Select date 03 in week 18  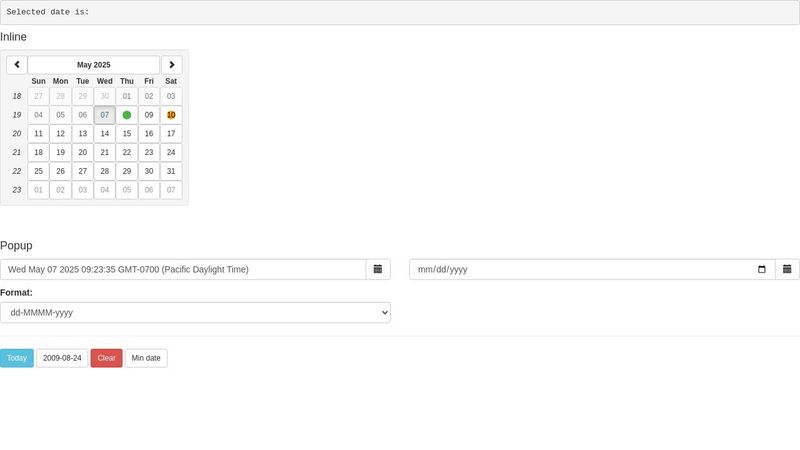click(x=171, y=96)
